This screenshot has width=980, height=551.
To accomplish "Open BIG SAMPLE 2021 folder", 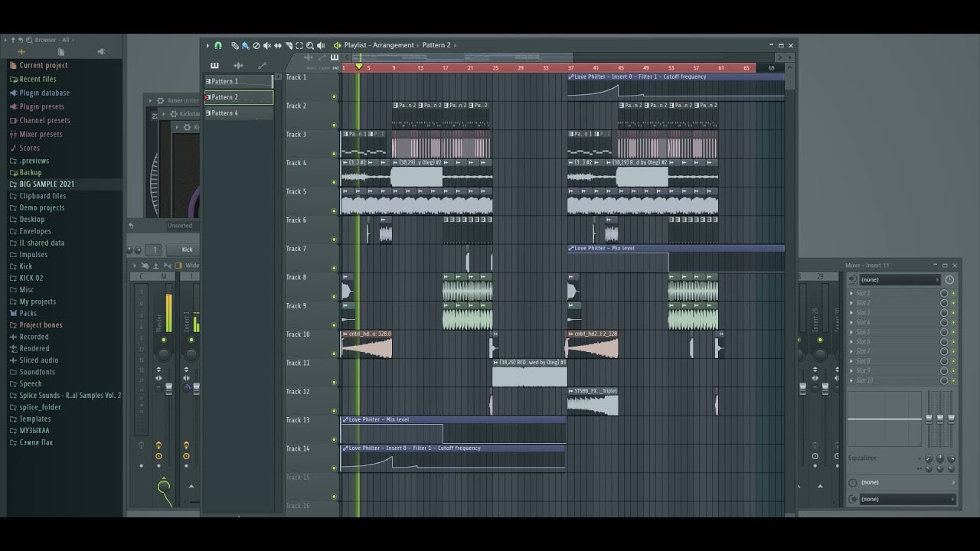I will point(47,184).
